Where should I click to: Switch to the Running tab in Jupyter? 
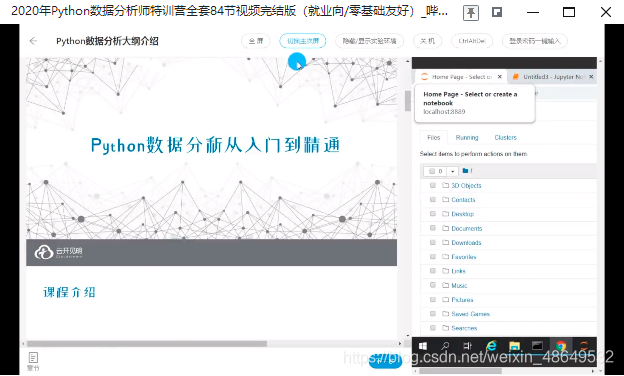[467, 138]
